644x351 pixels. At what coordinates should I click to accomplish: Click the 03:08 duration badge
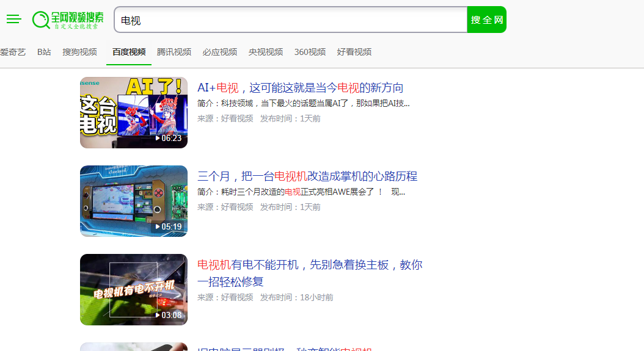[x=169, y=315]
